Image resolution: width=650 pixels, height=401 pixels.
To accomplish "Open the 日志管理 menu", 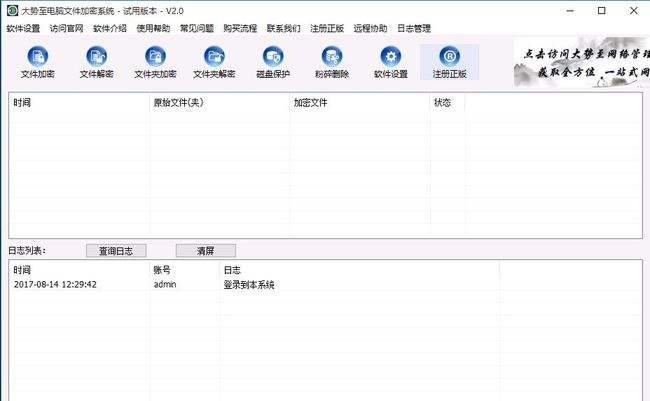I will 414,28.
